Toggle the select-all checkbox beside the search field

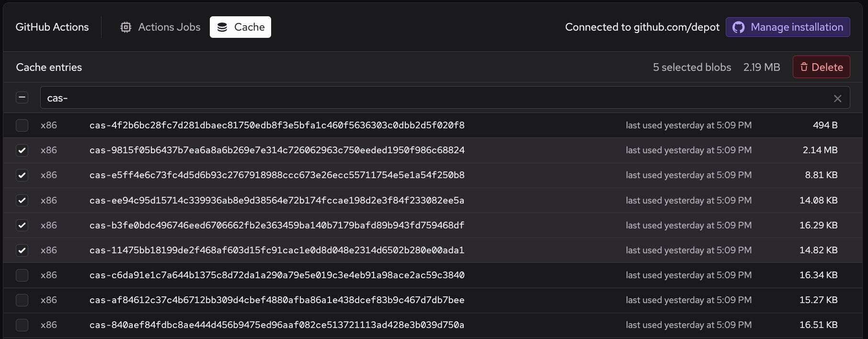click(22, 98)
